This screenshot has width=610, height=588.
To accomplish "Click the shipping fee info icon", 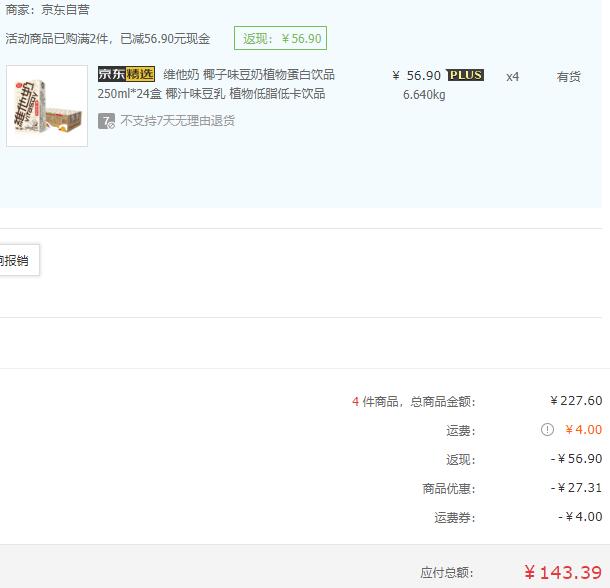I will [x=547, y=429].
